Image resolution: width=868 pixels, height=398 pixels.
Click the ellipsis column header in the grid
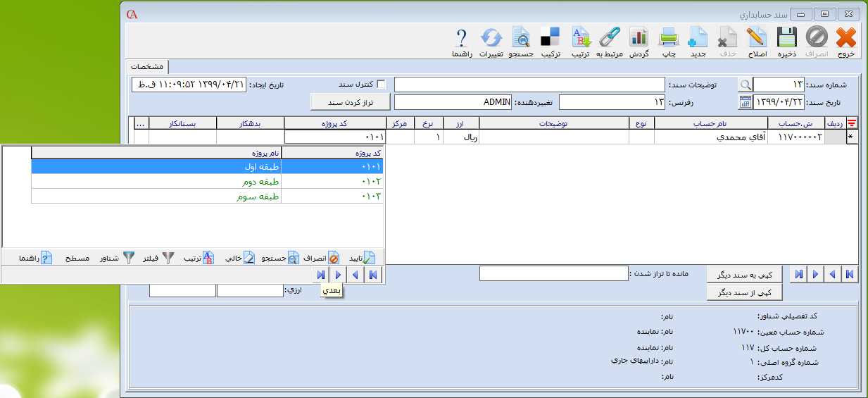point(140,123)
